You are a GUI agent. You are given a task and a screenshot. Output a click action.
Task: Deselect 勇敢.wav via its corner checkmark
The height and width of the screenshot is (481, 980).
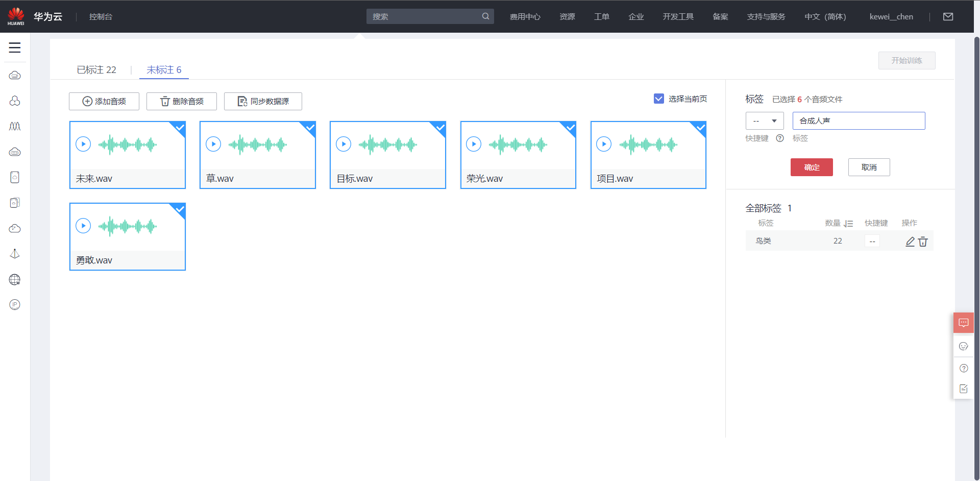coord(180,209)
